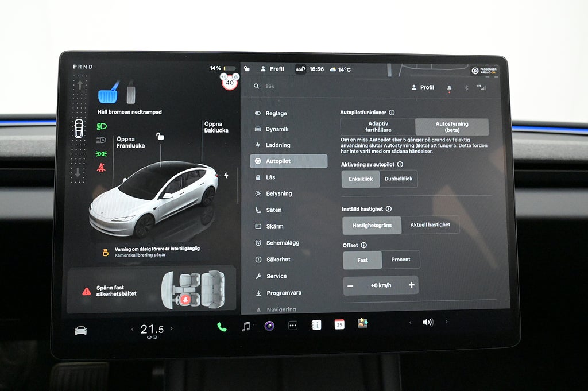Open the Profil menu in top bar
588x391 pixels.
(x=272, y=69)
